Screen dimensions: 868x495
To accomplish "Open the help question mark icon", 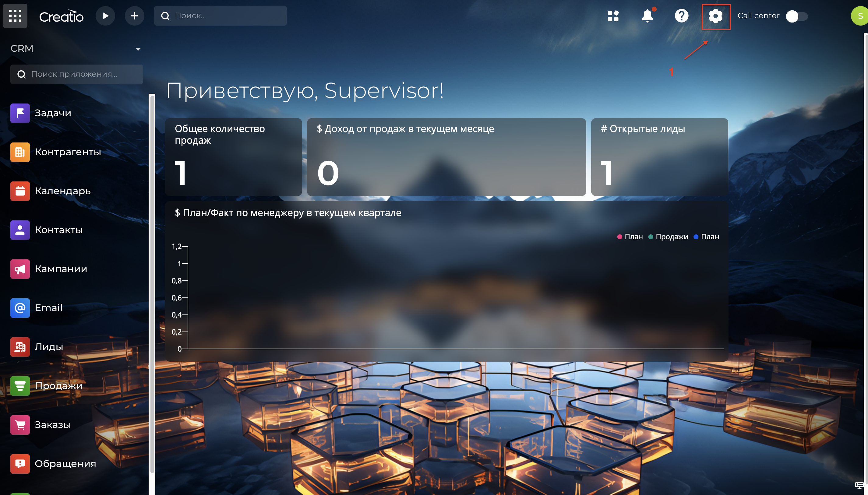I will (x=682, y=16).
